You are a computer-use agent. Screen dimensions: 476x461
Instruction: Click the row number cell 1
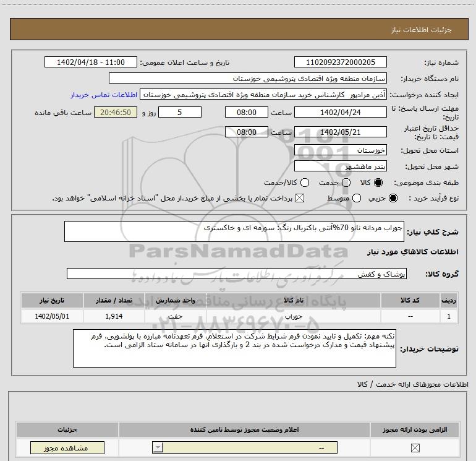pyautogui.click(x=449, y=316)
